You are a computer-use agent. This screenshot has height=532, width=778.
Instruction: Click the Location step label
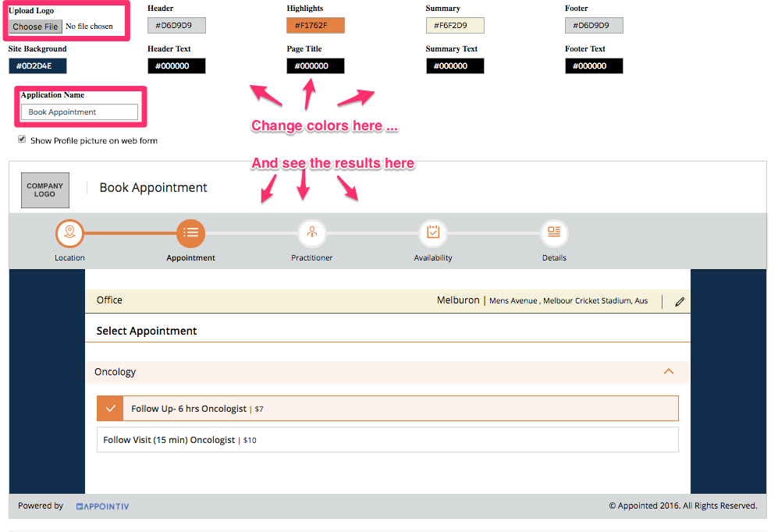(69, 258)
